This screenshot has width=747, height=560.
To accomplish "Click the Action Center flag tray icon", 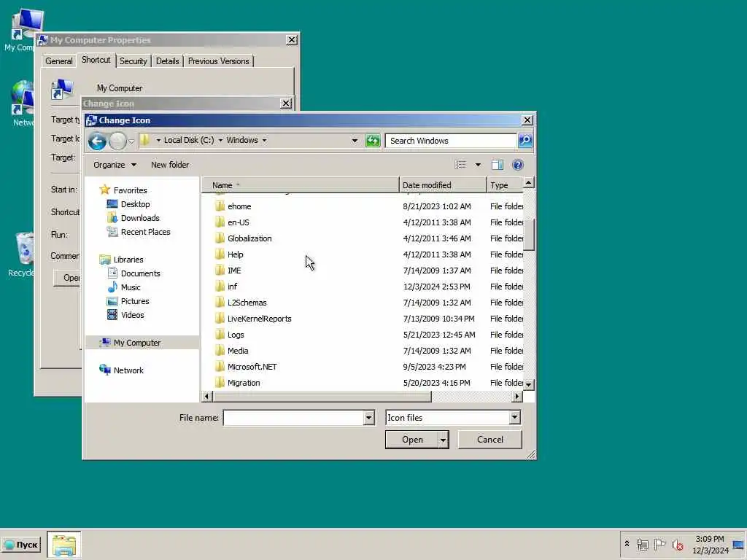I will (x=659, y=544).
